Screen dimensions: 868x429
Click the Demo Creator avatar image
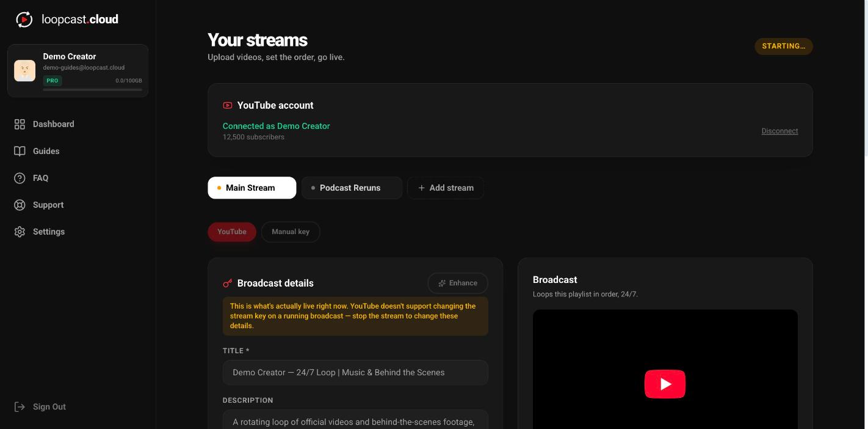pyautogui.click(x=25, y=70)
